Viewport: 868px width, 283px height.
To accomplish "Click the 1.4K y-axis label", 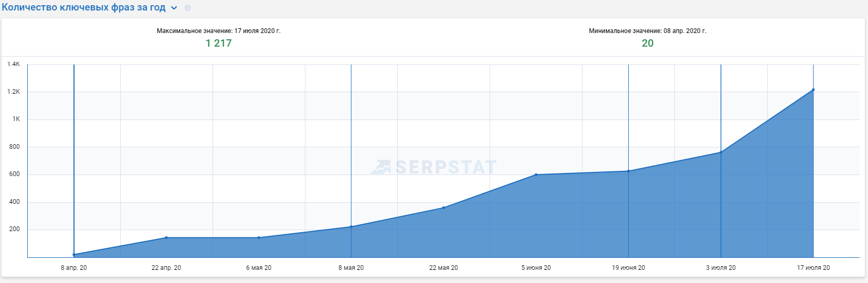I will 14,64.
